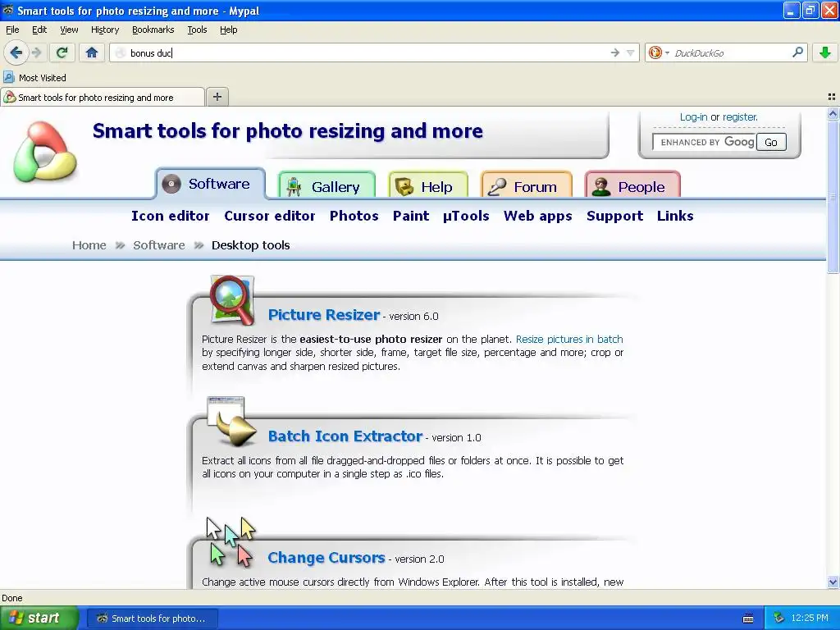Click the Help tab icon

(404, 186)
